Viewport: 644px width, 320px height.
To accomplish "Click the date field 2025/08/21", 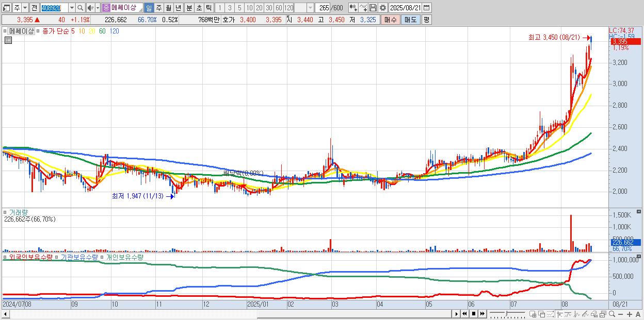I will point(405,8).
